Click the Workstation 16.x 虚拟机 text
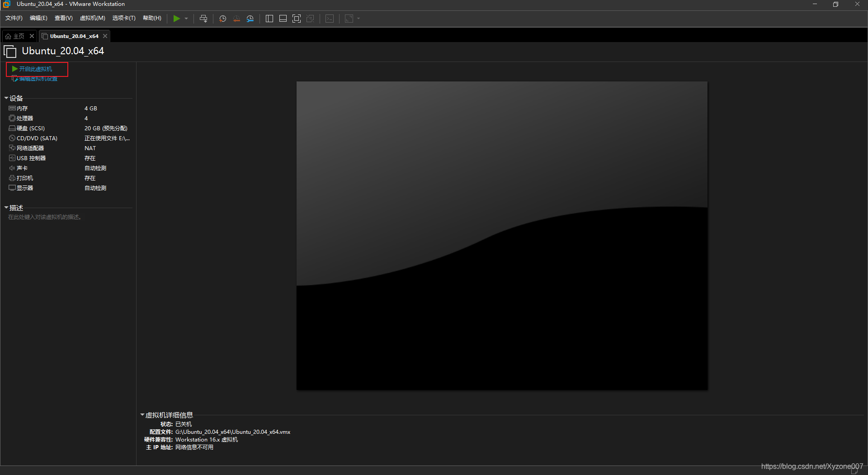Screen dimensions: 868x475 tap(207, 440)
